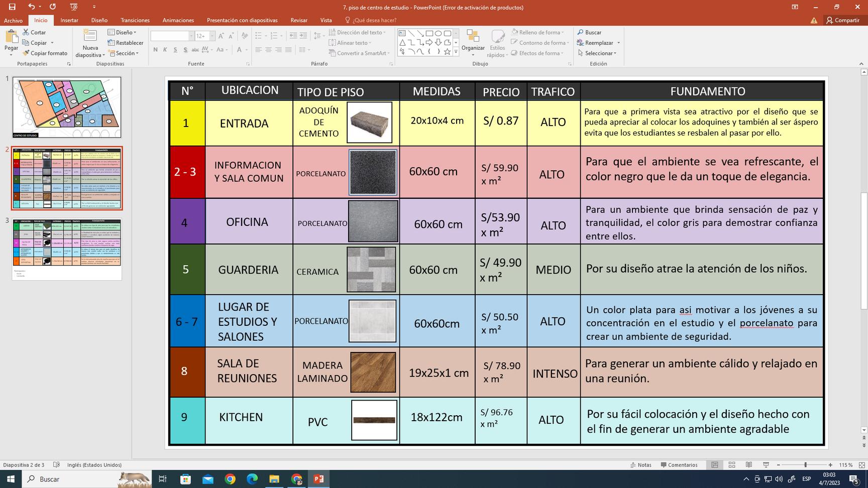Decrease list indent level

293,36
